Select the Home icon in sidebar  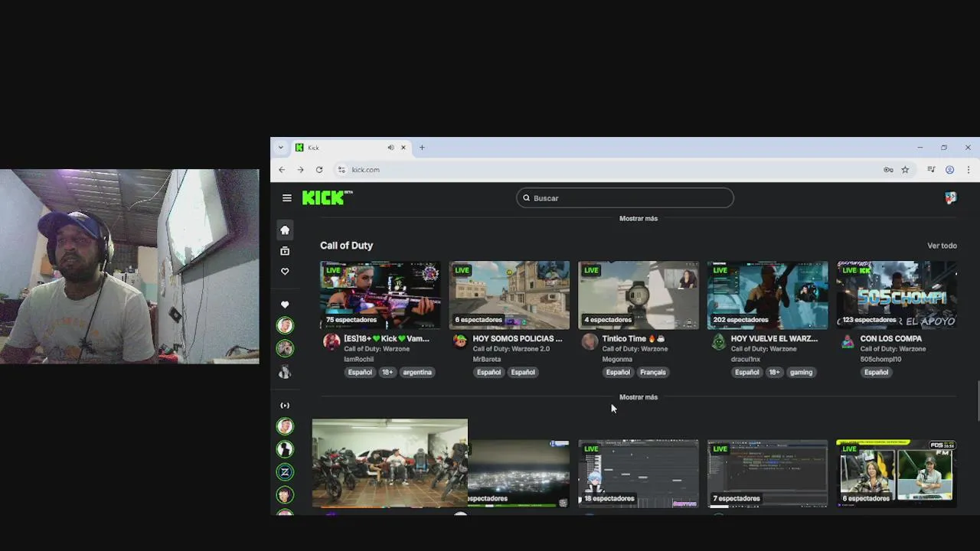click(x=285, y=230)
